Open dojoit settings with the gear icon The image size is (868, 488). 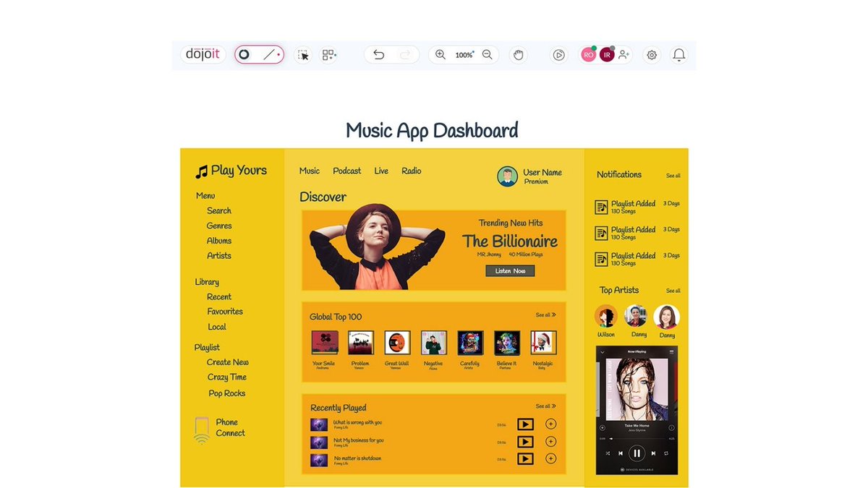pyautogui.click(x=651, y=54)
